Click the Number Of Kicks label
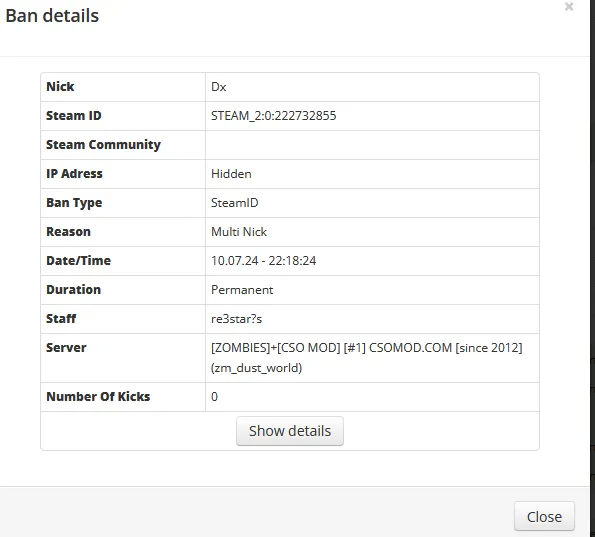Screen dimensions: 595x537 (x=98, y=397)
